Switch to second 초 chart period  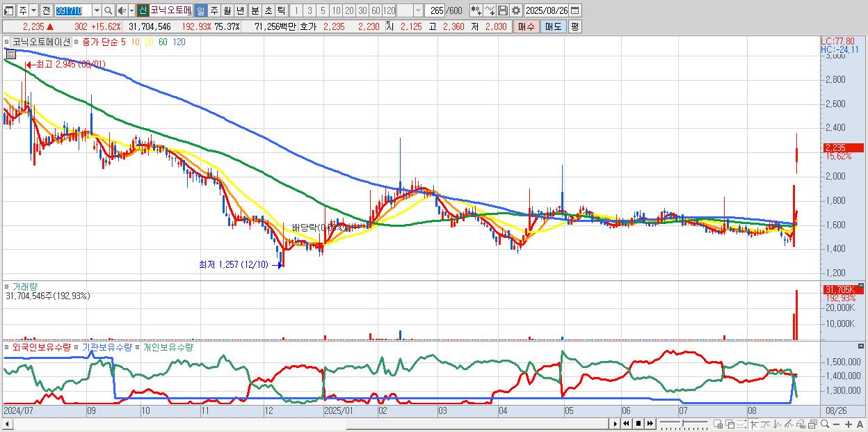[x=268, y=10]
